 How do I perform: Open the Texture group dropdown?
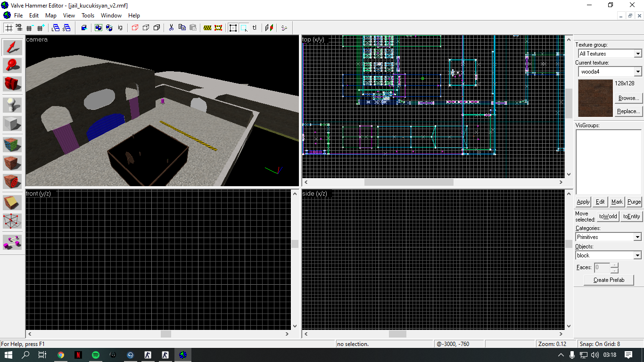pos(610,54)
